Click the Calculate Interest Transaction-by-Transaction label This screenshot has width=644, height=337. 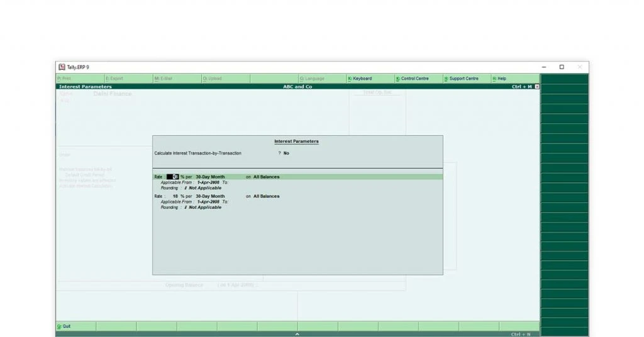pos(197,153)
